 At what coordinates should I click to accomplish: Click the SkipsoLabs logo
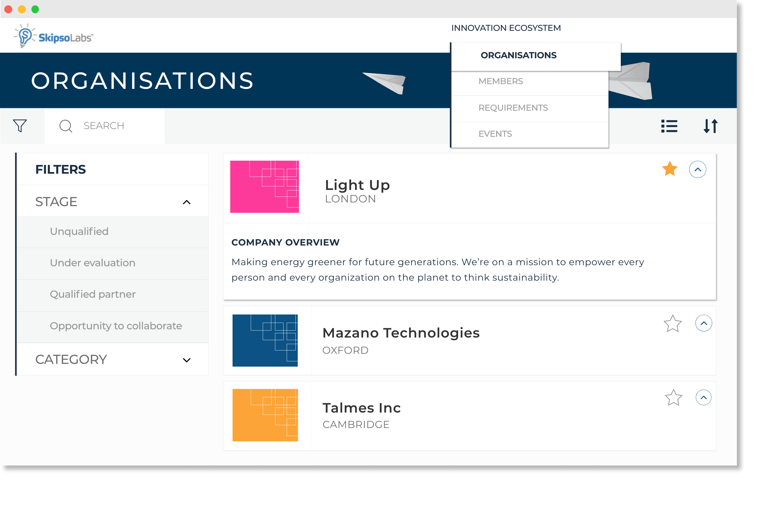[x=54, y=36]
